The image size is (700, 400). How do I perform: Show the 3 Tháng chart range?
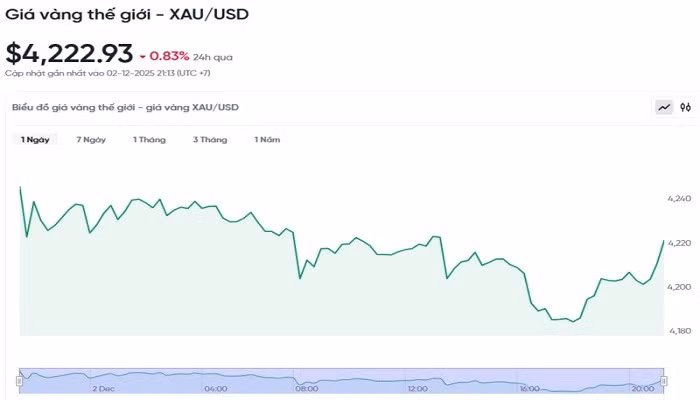pos(210,140)
